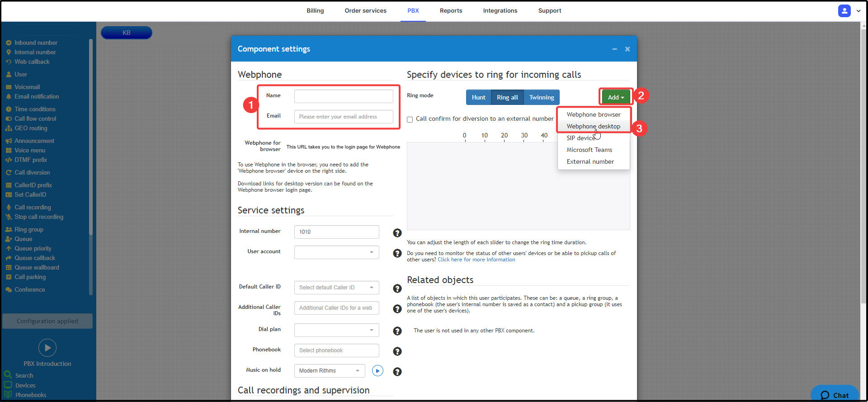Click the Name input field
The height and width of the screenshot is (402, 868).
[x=344, y=96]
